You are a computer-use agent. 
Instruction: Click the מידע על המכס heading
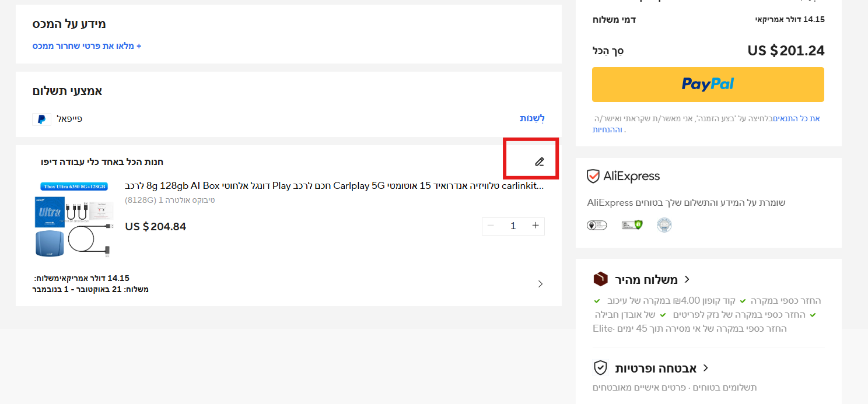pyautogui.click(x=69, y=24)
